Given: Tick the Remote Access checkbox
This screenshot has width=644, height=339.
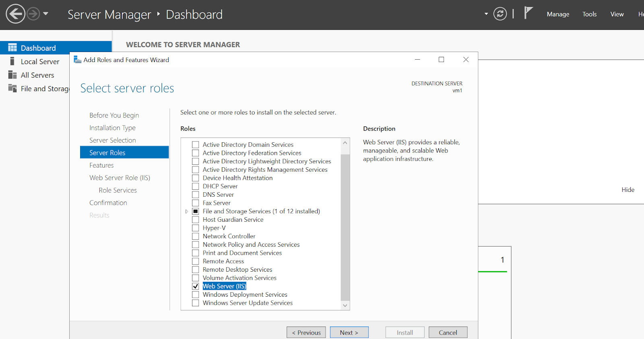Looking at the screenshot, I should (x=196, y=261).
